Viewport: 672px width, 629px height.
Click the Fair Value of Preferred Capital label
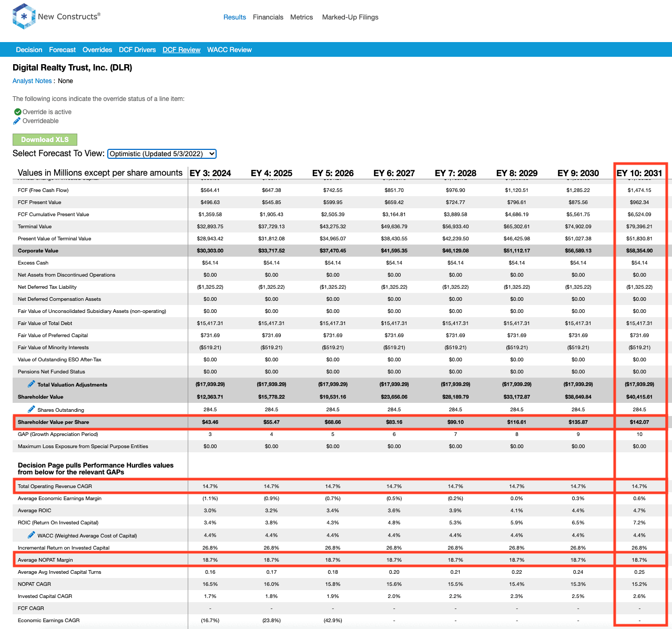(53, 336)
